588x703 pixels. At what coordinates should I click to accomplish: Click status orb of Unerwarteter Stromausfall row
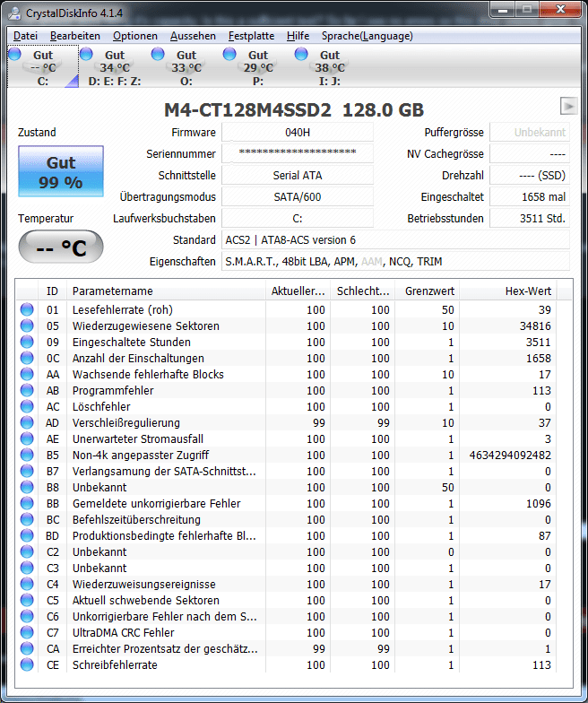(x=27, y=438)
